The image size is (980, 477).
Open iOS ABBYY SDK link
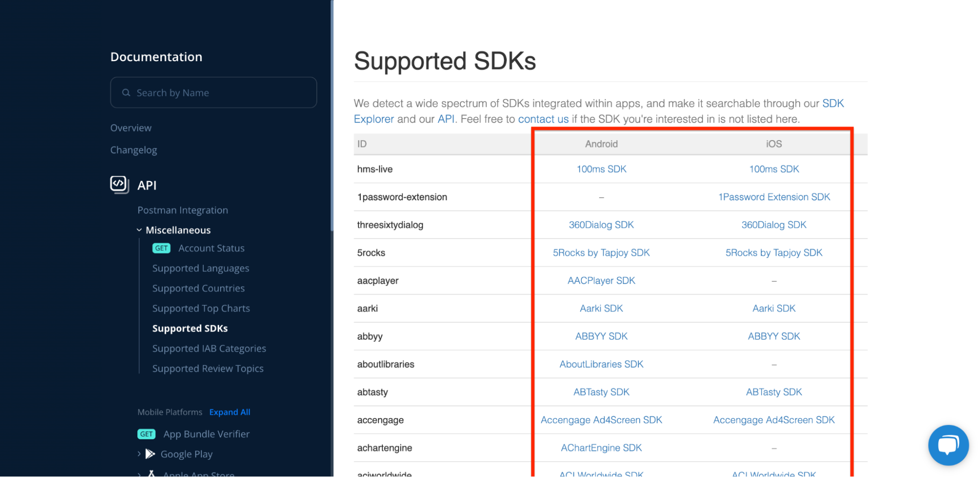point(774,336)
